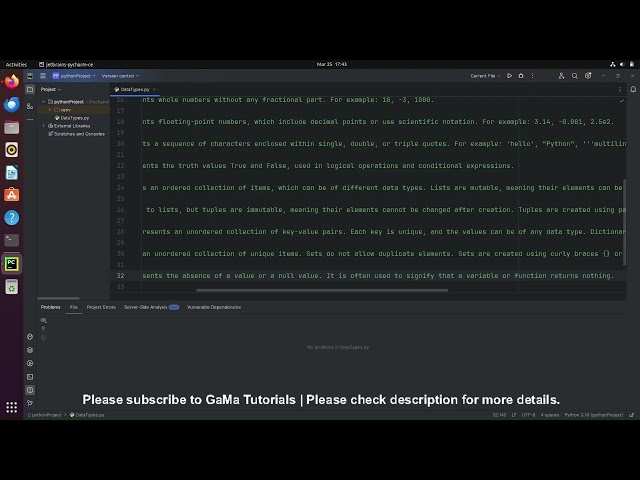Image resolution: width=640 pixels, height=480 pixels.
Task: Open IDE settings gear icon
Action: (588, 76)
